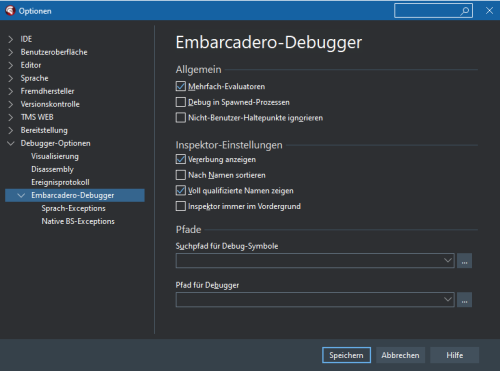The image size is (500, 371).
Task: Enable Nicht-Benutzer-Haltepunkte ignorieren
Action: [x=181, y=118]
